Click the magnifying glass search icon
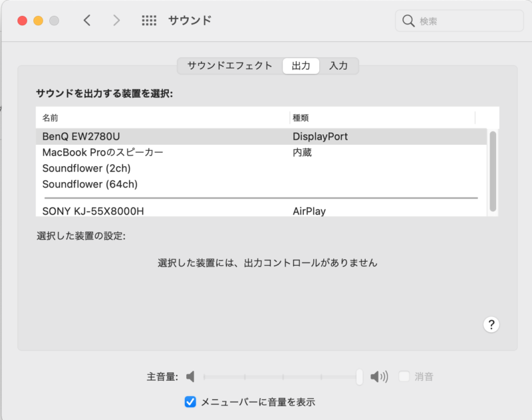 click(408, 21)
